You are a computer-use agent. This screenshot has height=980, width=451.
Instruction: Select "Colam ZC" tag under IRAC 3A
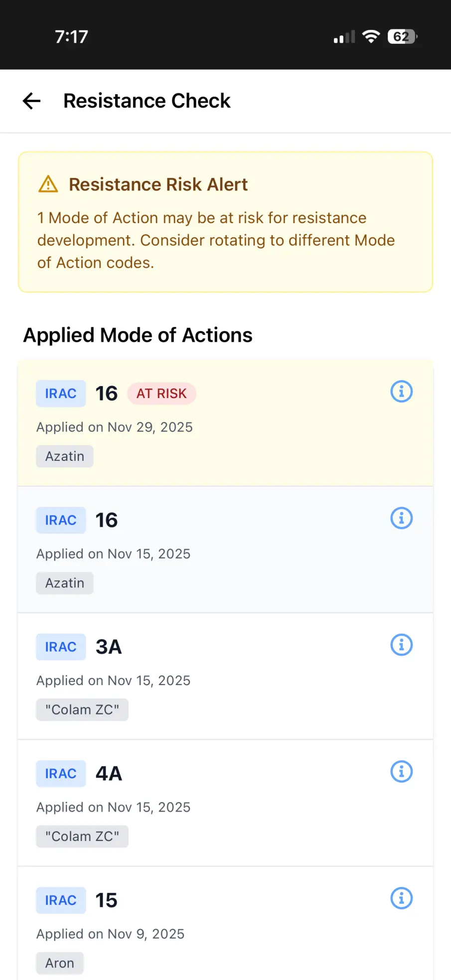pyautogui.click(x=82, y=710)
